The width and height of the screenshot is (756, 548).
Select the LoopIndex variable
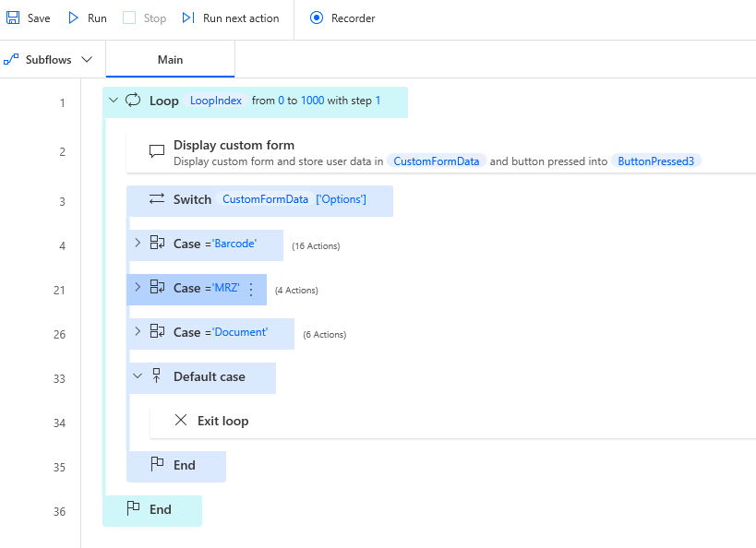point(216,101)
